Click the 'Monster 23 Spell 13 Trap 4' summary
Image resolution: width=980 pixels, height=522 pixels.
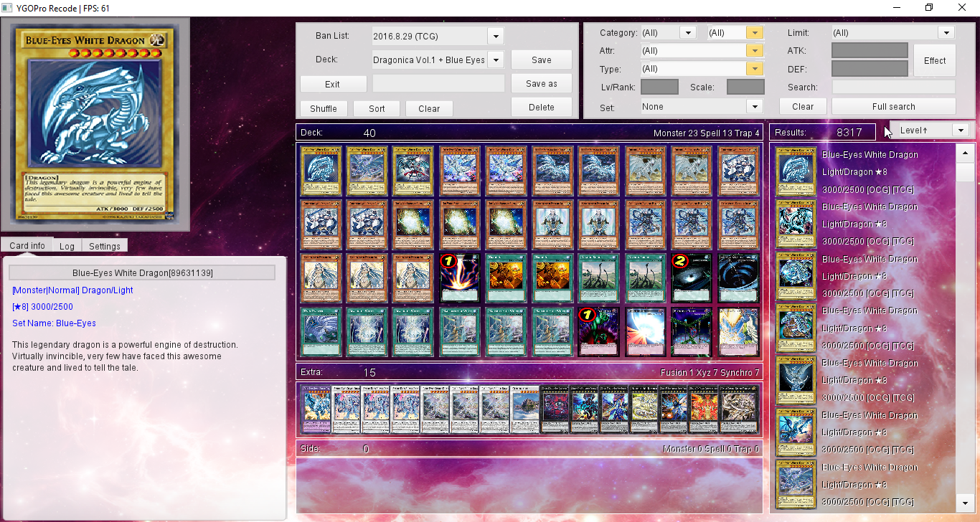pyautogui.click(x=706, y=133)
